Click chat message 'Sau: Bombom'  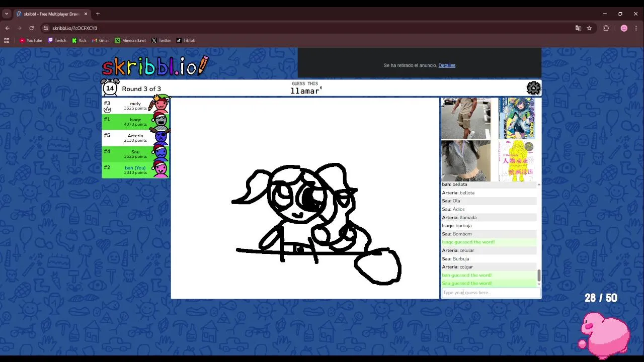(x=457, y=234)
